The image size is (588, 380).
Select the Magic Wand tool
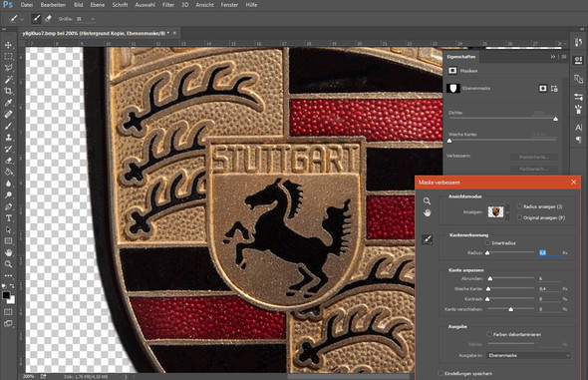8,80
